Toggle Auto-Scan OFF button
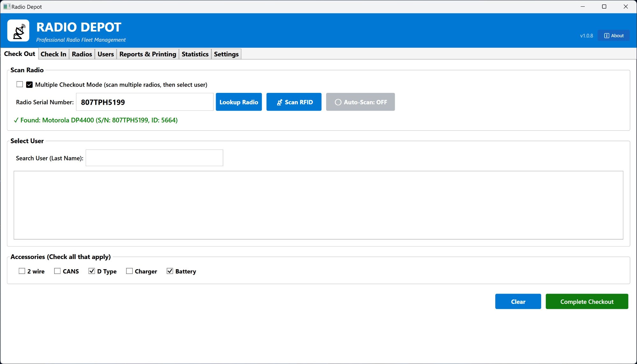The image size is (637, 364). tap(360, 102)
